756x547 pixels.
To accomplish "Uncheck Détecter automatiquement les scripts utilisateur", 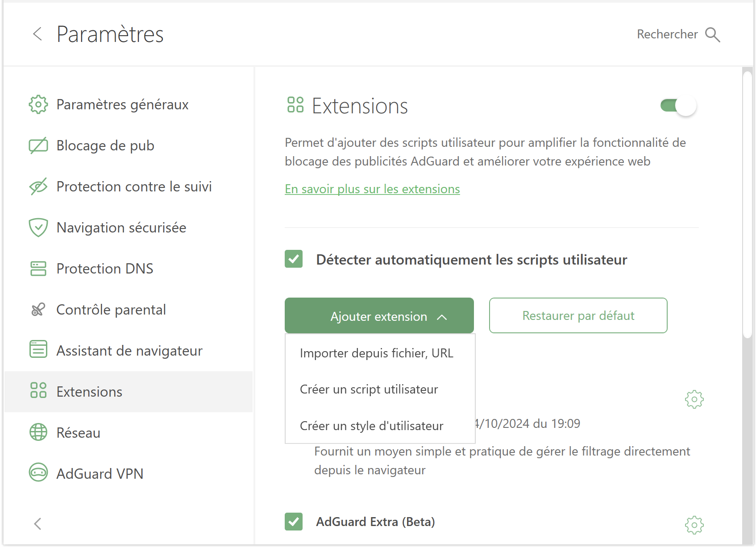I will [x=294, y=259].
